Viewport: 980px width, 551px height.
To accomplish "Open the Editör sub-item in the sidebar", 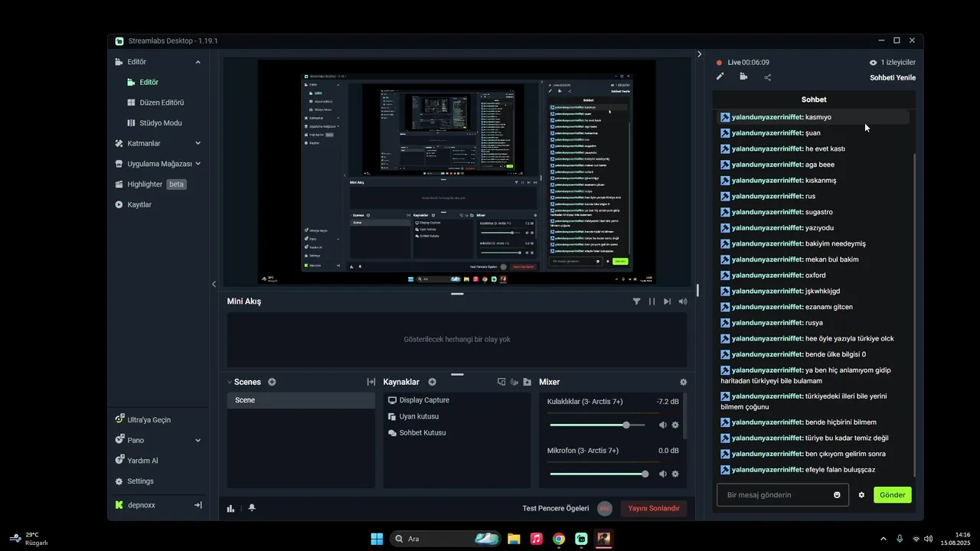I will point(149,82).
